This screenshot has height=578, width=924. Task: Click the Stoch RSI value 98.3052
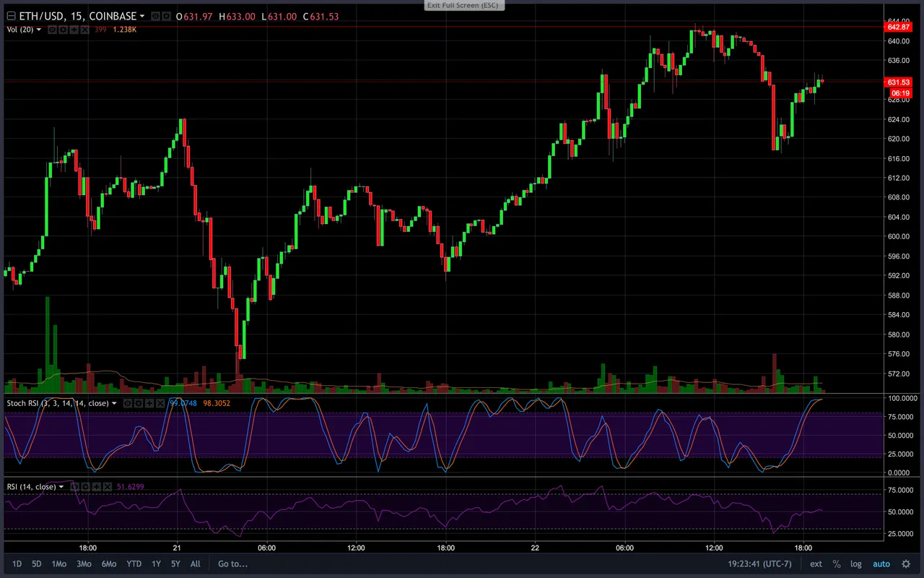tap(217, 403)
